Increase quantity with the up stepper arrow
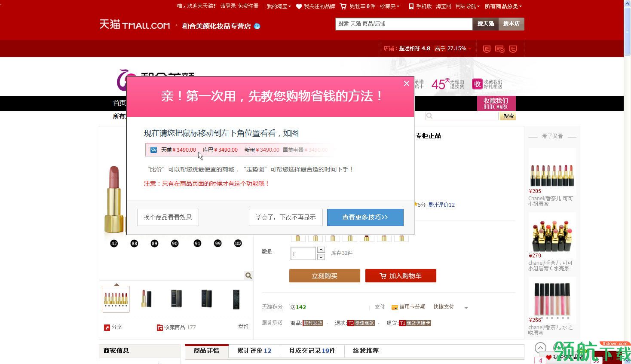Image resolution: width=631 pixels, height=364 pixels. (321, 249)
